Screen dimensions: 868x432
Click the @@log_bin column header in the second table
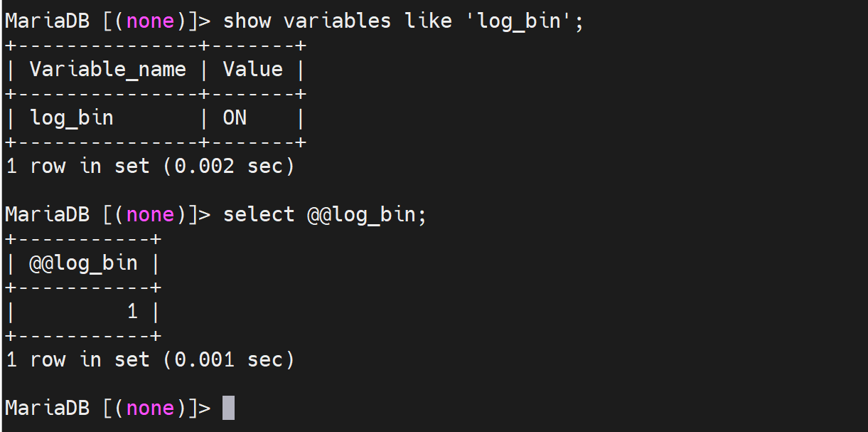tap(83, 263)
